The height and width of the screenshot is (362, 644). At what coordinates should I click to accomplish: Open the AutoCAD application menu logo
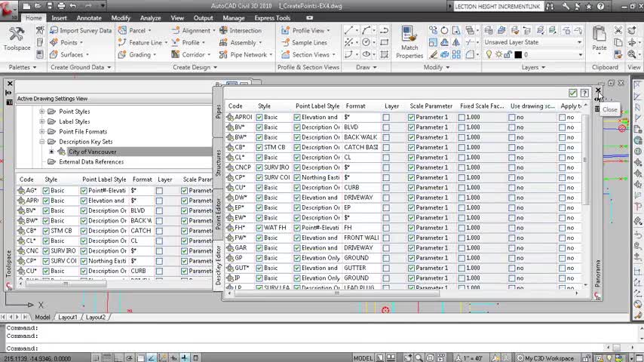point(8,9)
